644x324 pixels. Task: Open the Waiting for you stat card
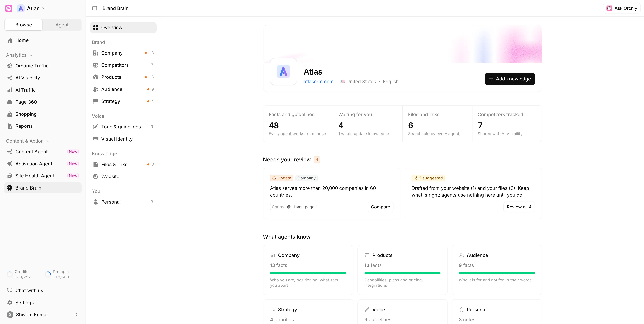(x=367, y=124)
